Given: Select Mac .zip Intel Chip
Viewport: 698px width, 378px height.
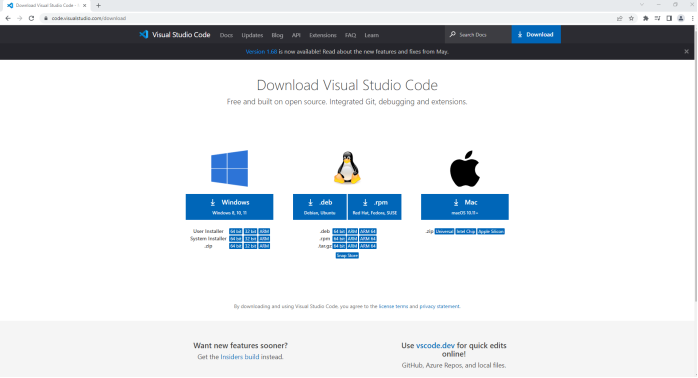Looking at the screenshot, I should coord(466,232).
